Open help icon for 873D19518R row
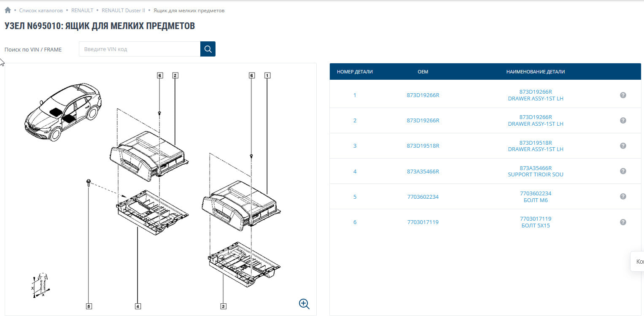The height and width of the screenshot is (316, 644). [x=623, y=146]
